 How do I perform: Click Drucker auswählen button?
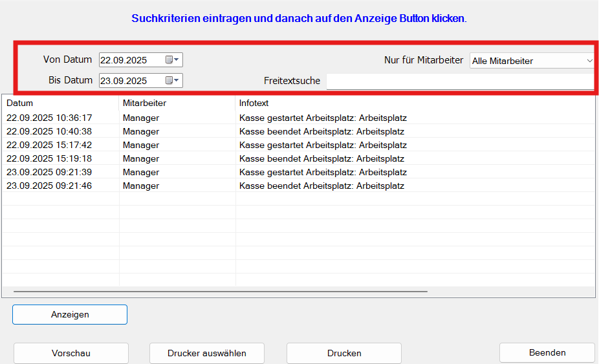(x=206, y=353)
